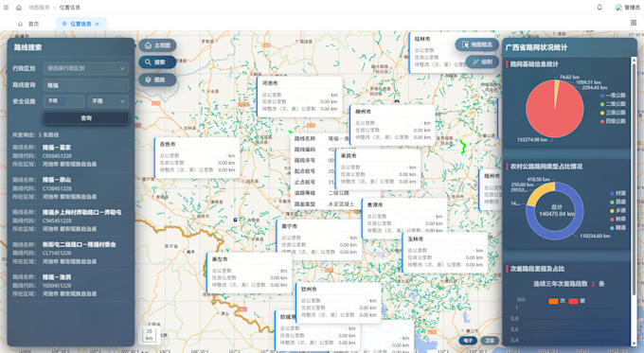Viewport: 644px width, 353px height.
Task: Click the 路线查询 input field containing 隆福
Action: (x=86, y=85)
